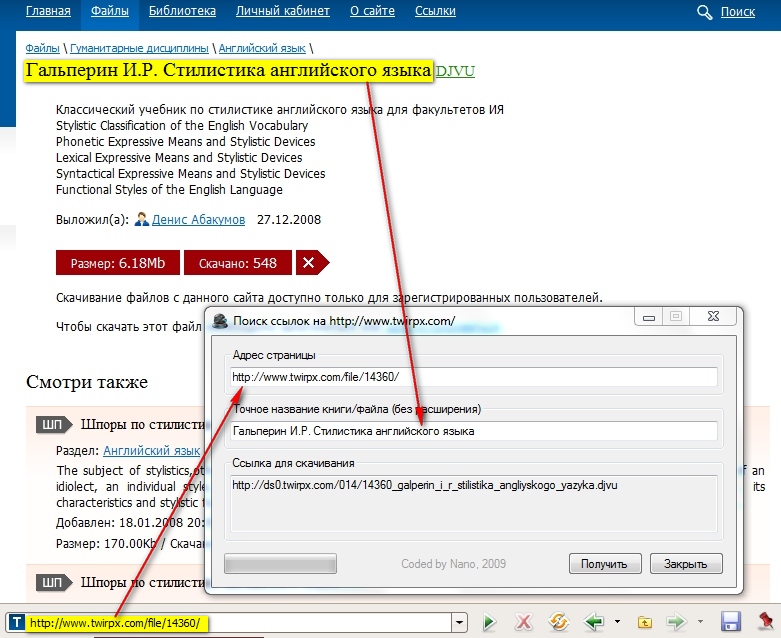
Task: Open the address bar URL dropdown
Action: (x=459, y=622)
